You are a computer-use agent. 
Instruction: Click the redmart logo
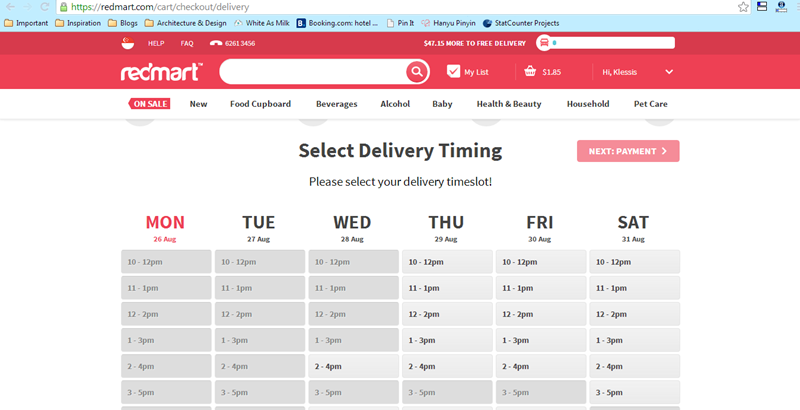point(162,72)
